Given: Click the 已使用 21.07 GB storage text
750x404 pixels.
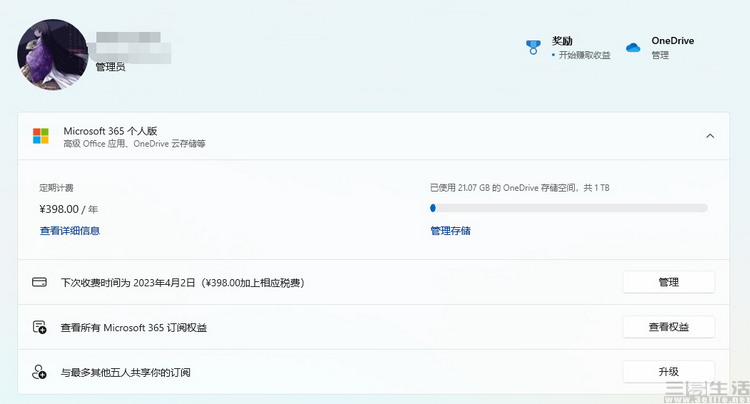Looking at the screenshot, I should pyautogui.click(x=519, y=188).
